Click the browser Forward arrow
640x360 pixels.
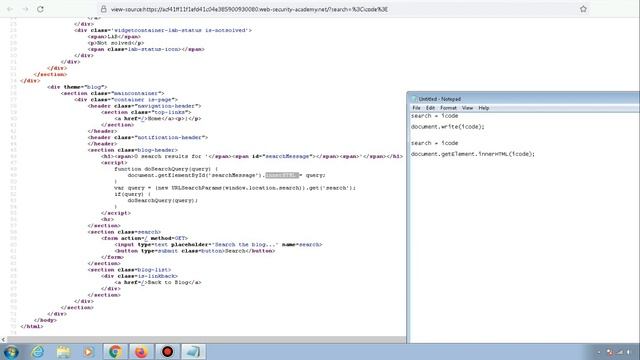(25, 9)
